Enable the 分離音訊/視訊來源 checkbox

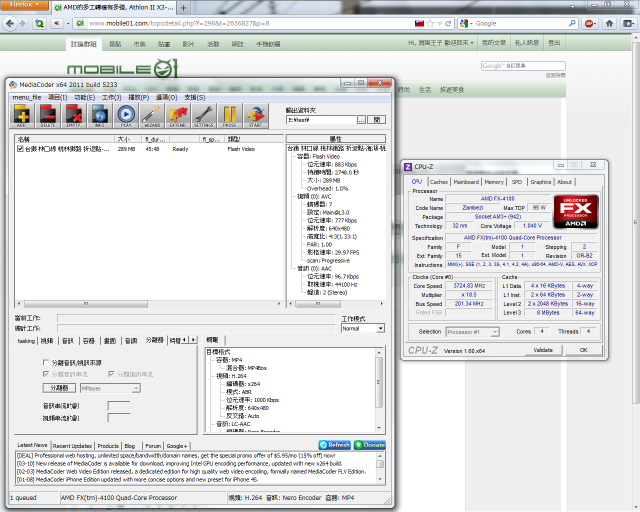coord(46,362)
